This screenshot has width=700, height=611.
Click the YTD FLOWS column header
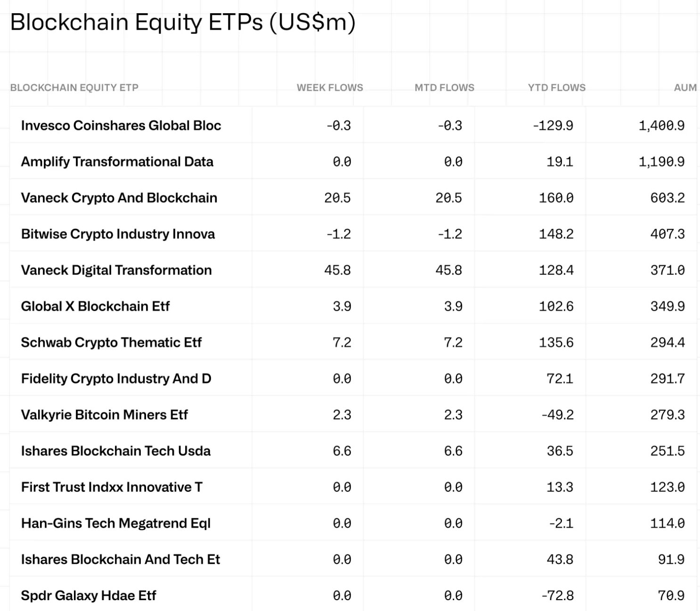point(556,88)
